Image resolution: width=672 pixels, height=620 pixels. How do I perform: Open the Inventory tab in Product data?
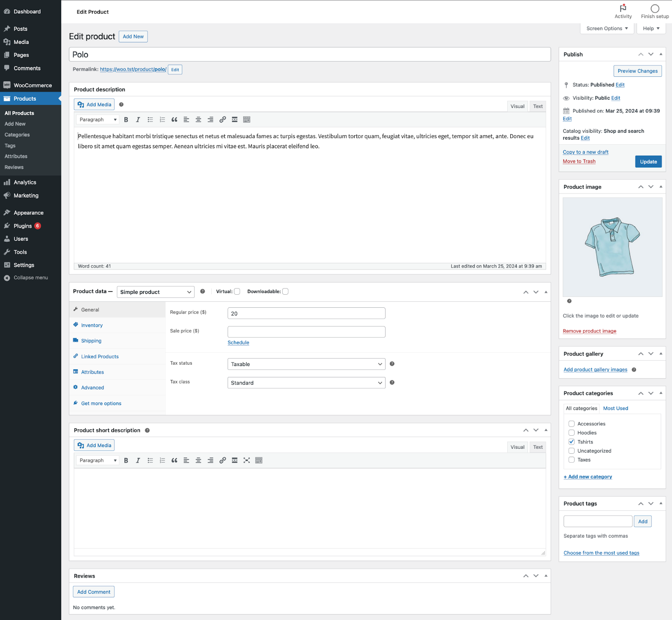pyautogui.click(x=92, y=325)
